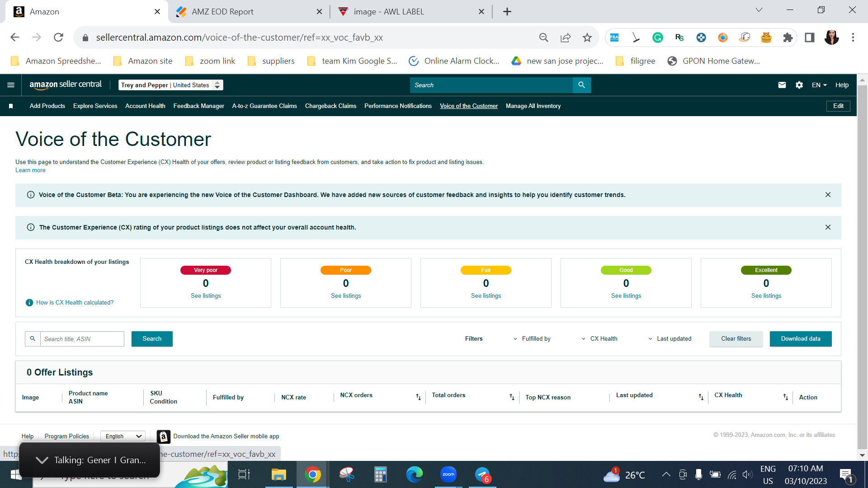Click the Amazon Seller mobile app icon
The image size is (868, 488).
(164, 436)
